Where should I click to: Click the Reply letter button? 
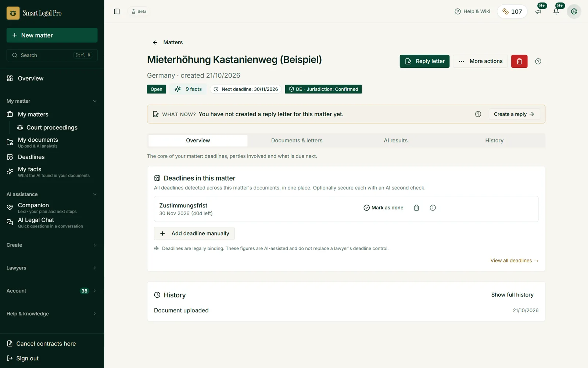click(x=424, y=61)
